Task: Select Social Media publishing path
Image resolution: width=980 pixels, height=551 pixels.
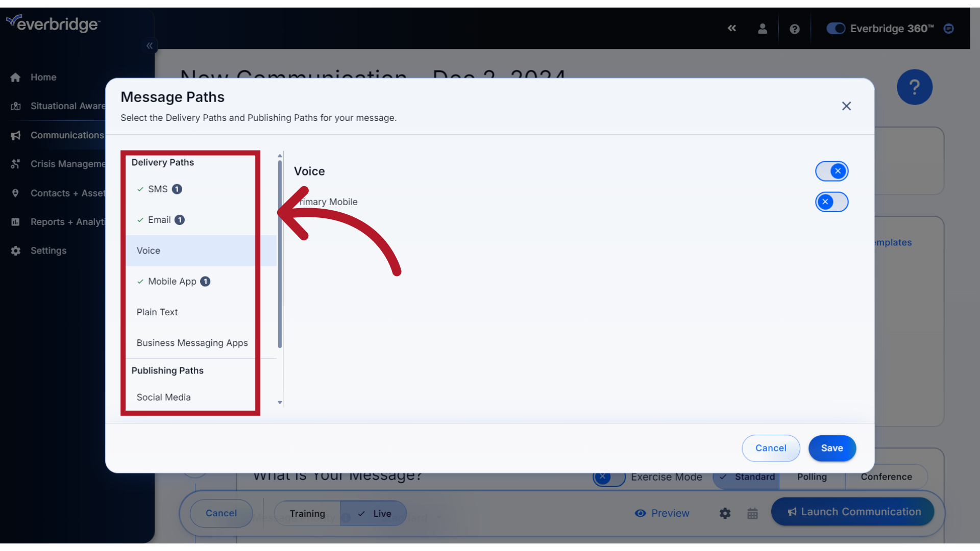Action: click(163, 397)
